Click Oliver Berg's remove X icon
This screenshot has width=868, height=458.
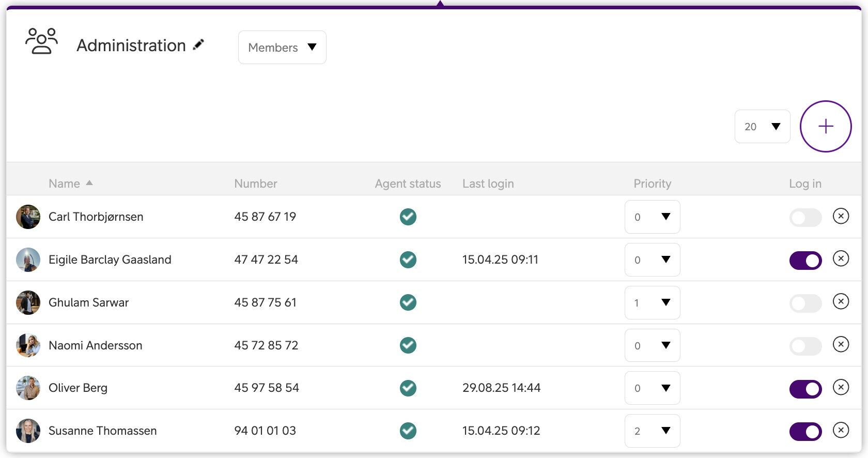coord(841,387)
